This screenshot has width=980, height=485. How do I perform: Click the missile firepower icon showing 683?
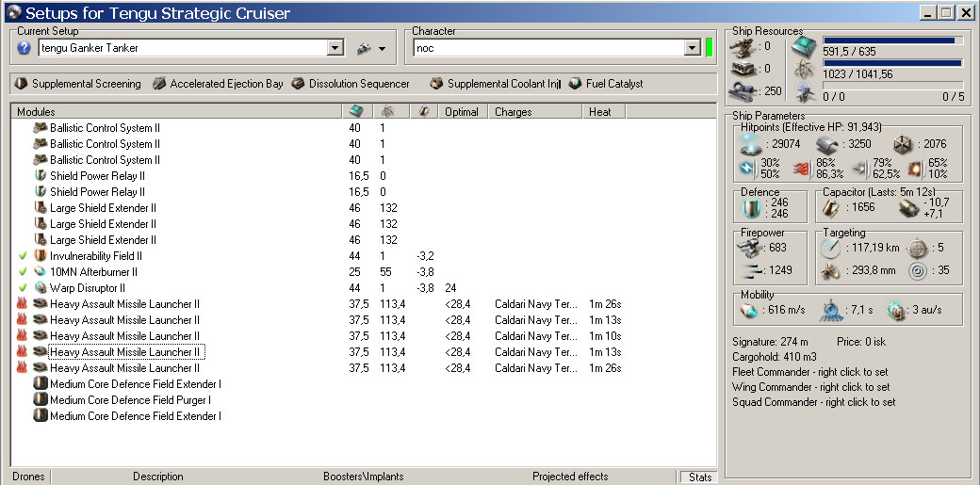(751, 248)
